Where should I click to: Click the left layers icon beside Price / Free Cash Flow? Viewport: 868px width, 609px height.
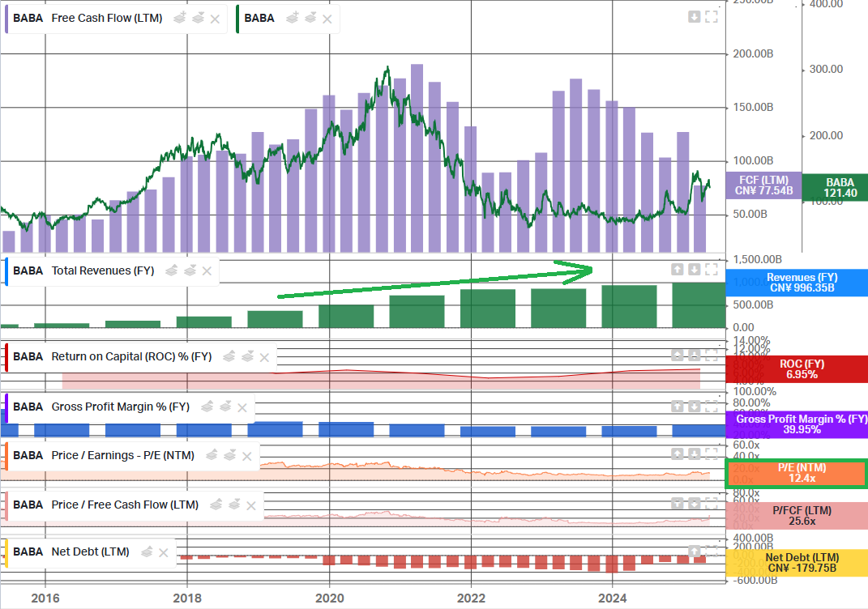(216, 505)
